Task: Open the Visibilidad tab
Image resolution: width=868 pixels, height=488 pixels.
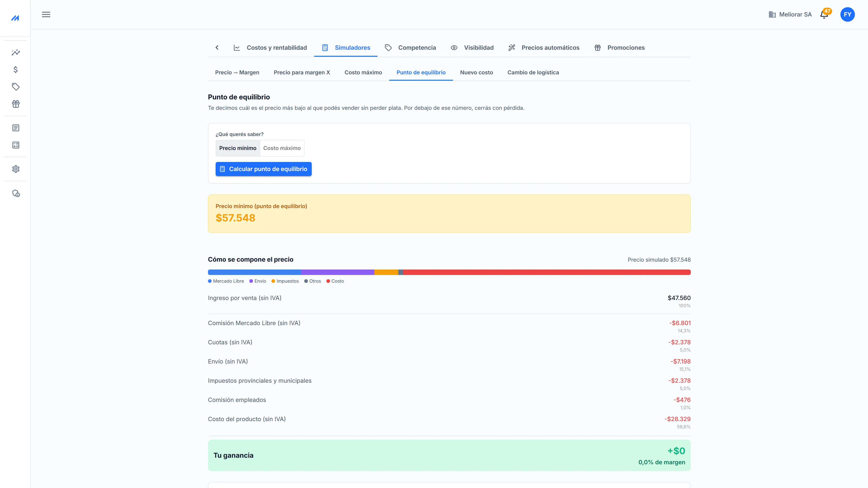Action: click(472, 48)
